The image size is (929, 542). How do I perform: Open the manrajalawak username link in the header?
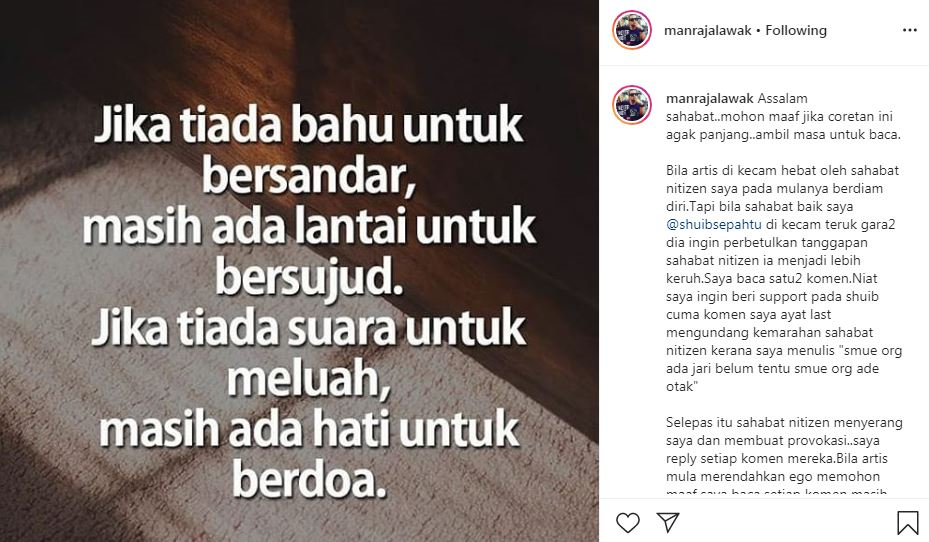707,31
